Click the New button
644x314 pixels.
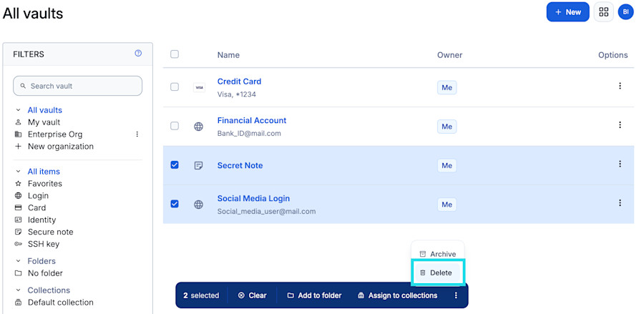point(567,12)
